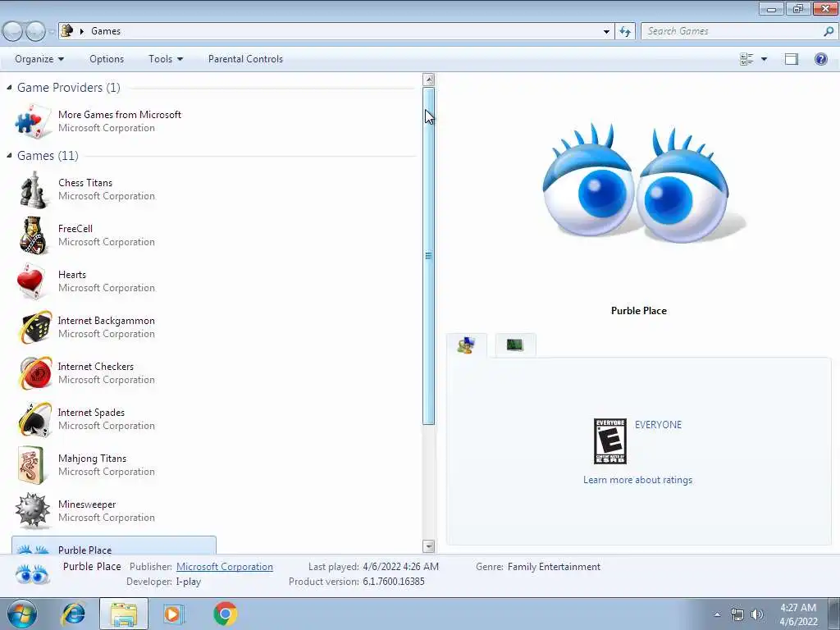Screen dimensions: 840x630
Task: Collapse the Games (11) group
Action: 9,155
